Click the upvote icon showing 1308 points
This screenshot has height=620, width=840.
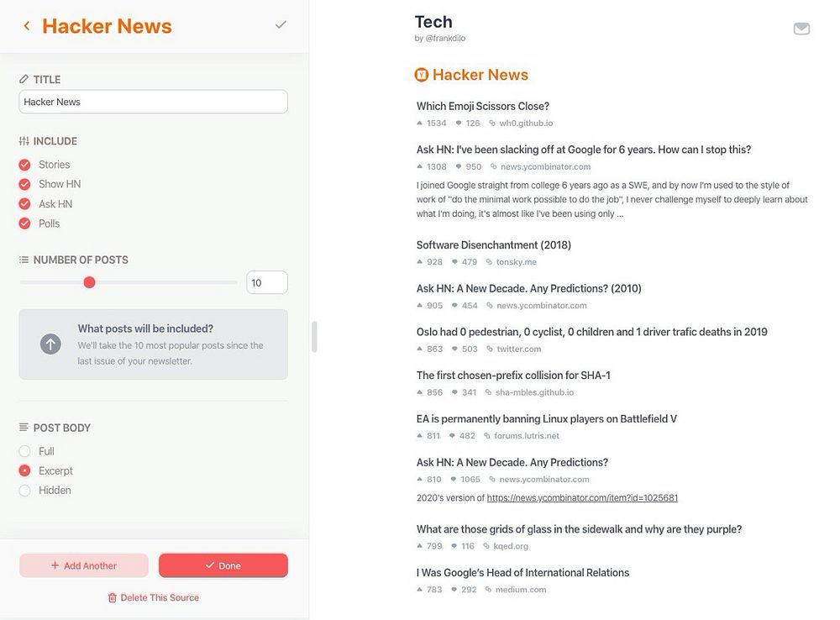(419, 166)
